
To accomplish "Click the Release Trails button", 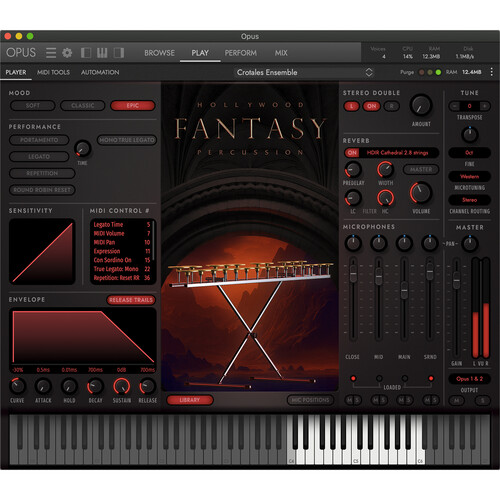I will tap(131, 300).
